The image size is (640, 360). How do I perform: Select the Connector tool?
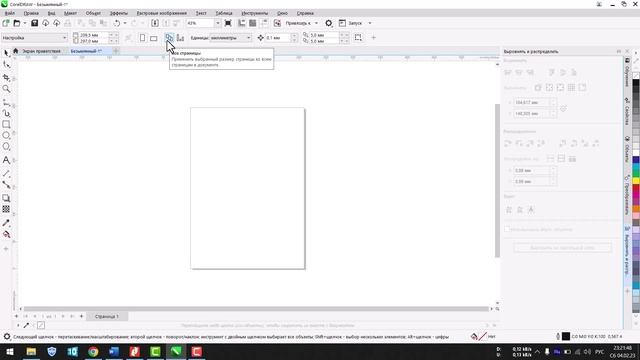click(6, 184)
